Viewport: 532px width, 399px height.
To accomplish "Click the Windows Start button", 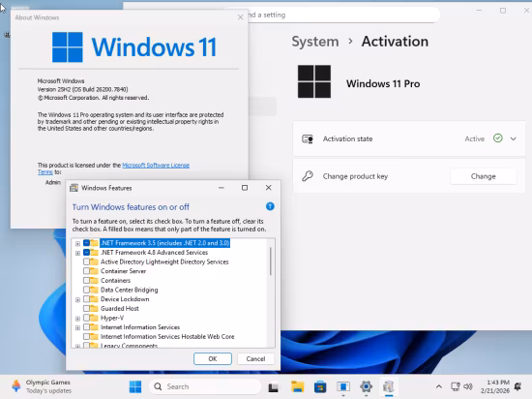I will [x=135, y=386].
